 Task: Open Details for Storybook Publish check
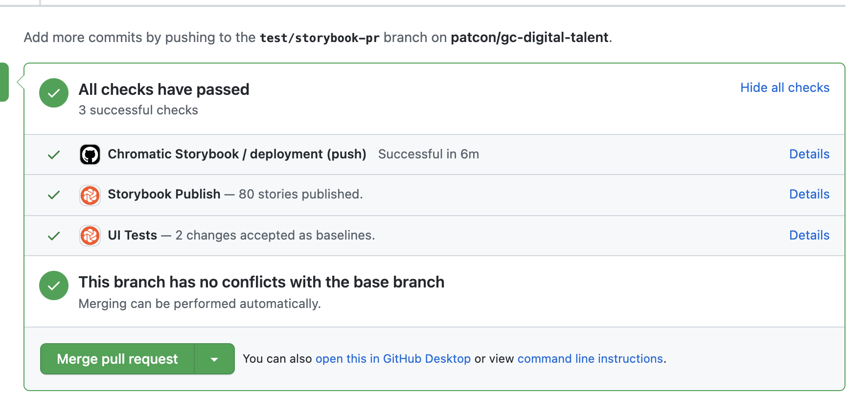click(x=809, y=194)
